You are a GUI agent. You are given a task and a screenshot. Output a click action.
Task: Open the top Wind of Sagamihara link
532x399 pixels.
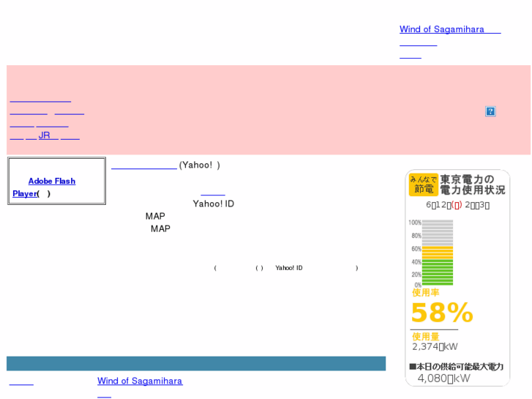(450, 29)
